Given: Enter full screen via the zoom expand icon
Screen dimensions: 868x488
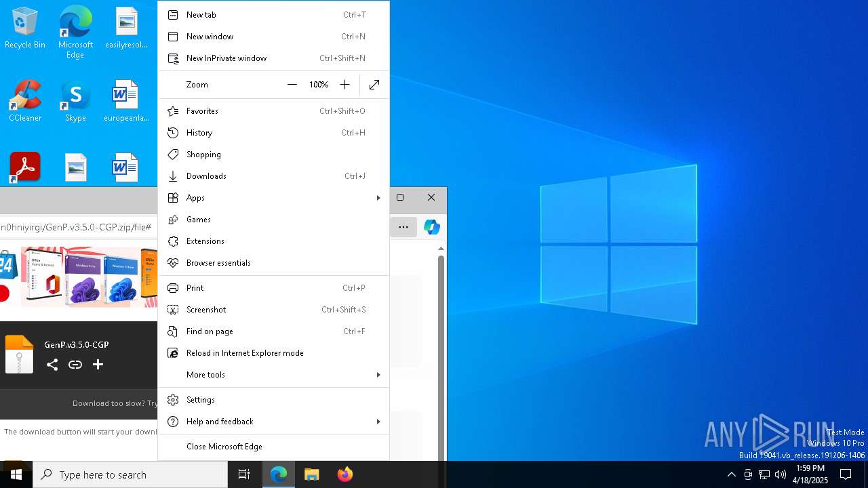Looking at the screenshot, I should (x=374, y=85).
